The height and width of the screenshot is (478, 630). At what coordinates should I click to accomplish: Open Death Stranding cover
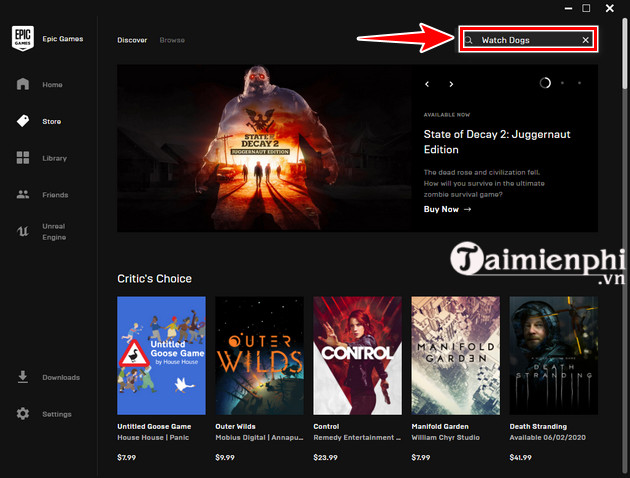pos(553,355)
